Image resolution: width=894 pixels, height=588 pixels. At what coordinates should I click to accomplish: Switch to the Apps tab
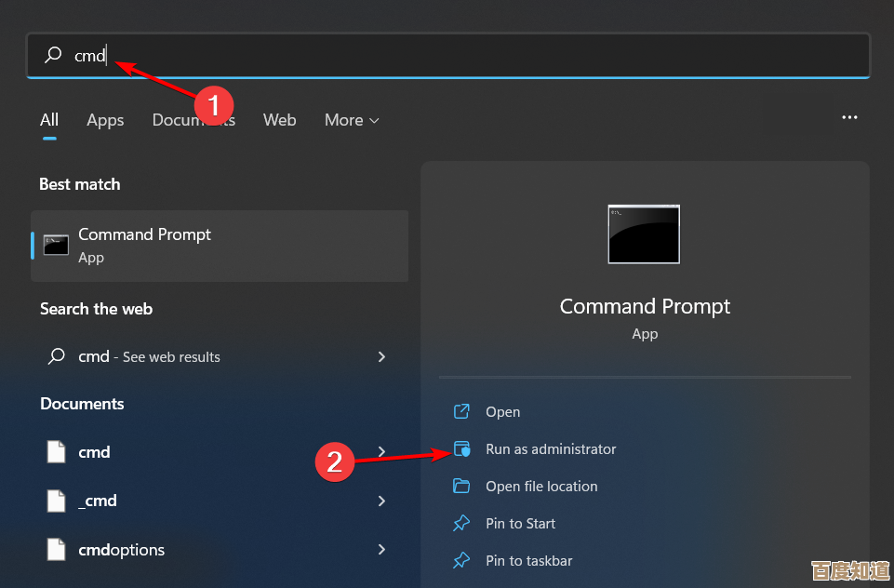[105, 120]
